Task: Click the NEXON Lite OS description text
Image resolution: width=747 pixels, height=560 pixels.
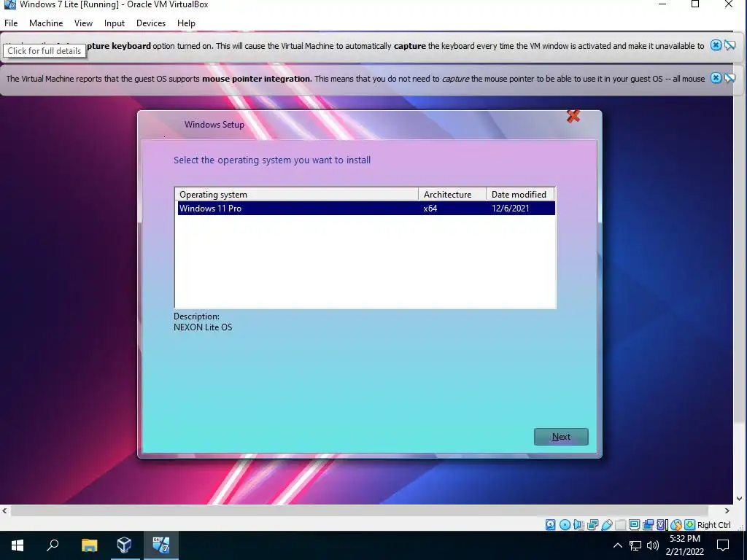Action: click(203, 327)
